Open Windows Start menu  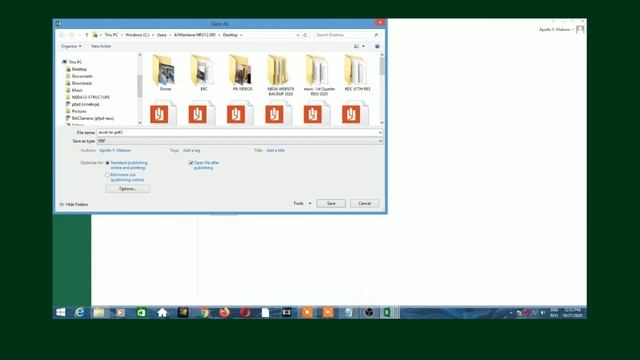coord(61,312)
